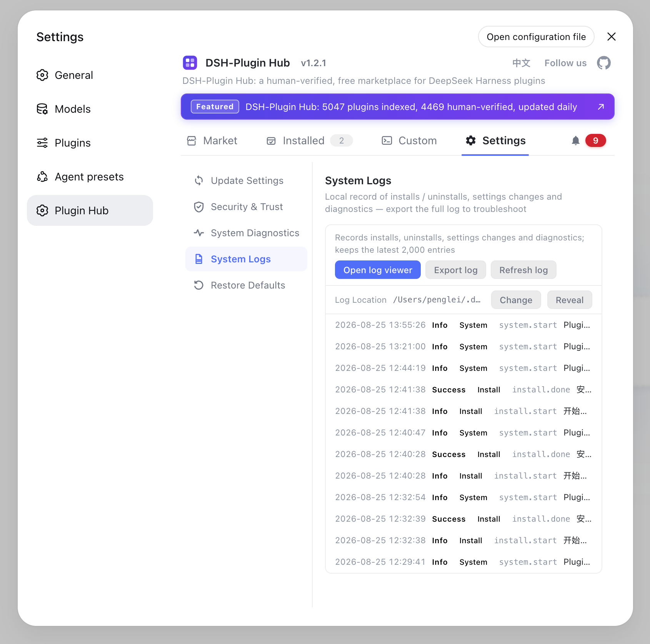Refresh the system log
The width and height of the screenshot is (650, 644).
[523, 270]
